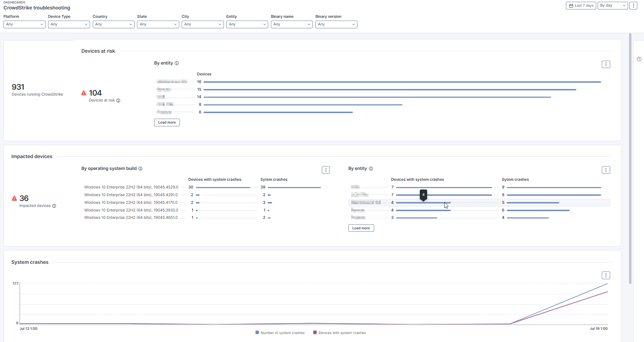This screenshot has height=342, width=644.
Task: Toggle Devices with system crashes legend series
Action: (340, 333)
